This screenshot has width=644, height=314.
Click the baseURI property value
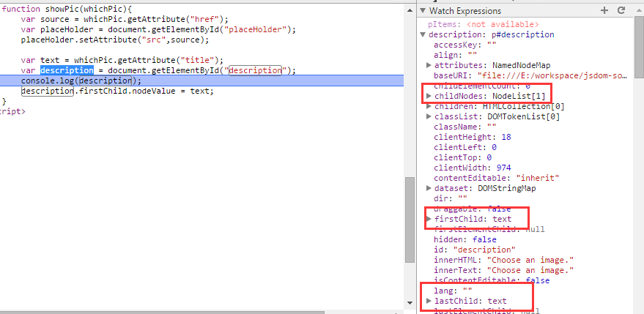click(x=552, y=76)
